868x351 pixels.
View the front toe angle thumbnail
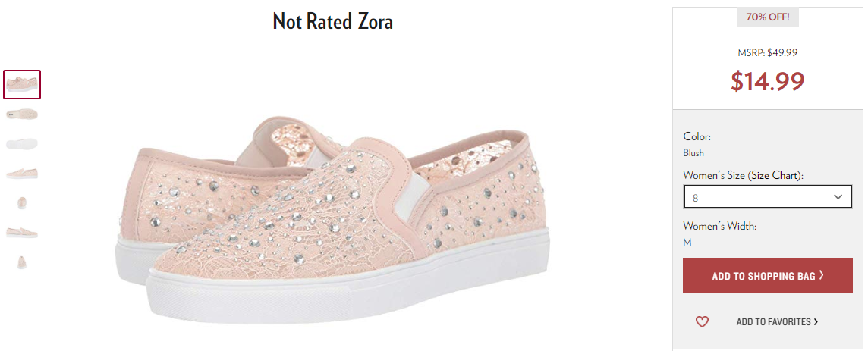22,202
